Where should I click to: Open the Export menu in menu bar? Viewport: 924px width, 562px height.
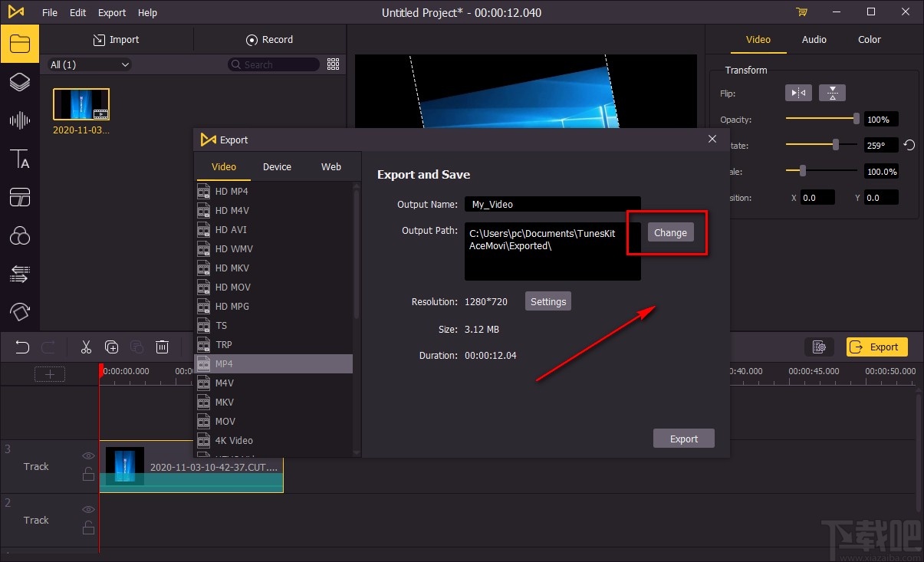pos(112,12)
